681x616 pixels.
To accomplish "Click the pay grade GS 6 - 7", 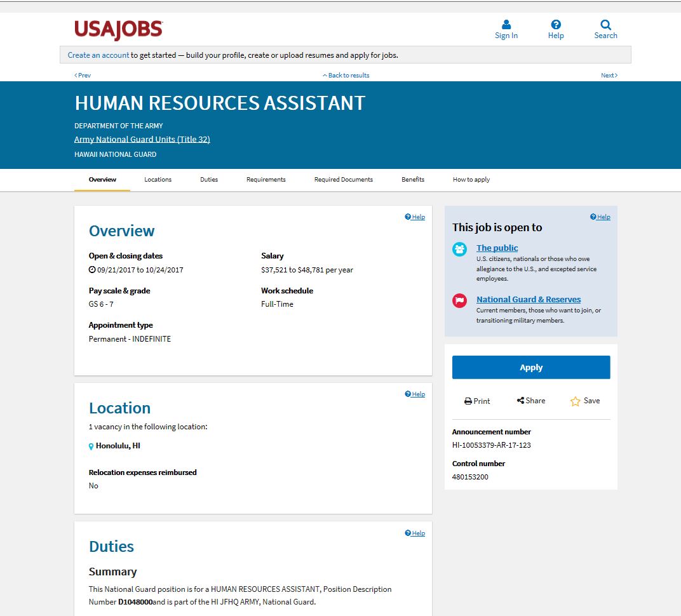I will pyautogui.click(x=101, y=304).
